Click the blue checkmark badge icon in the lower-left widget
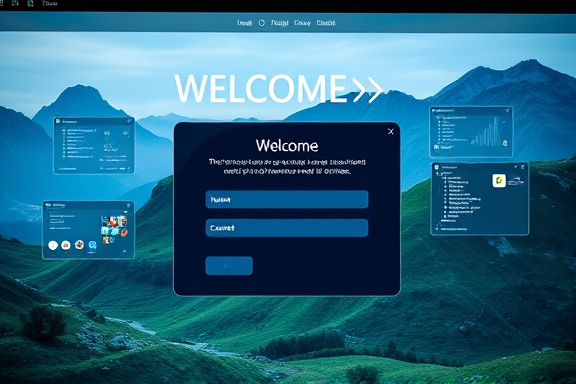This screenshot has width=576, height=384. coord(93,245)
